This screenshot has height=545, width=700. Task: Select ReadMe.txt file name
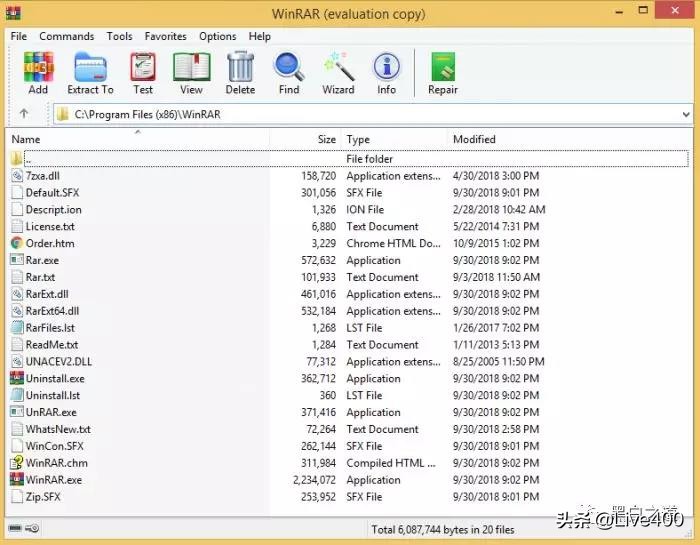click(x=52, y=345)
